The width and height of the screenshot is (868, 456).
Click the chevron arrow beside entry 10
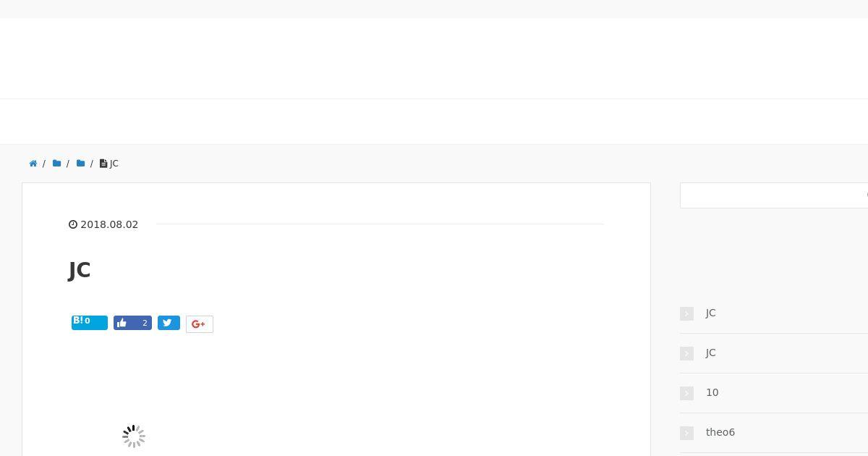coord(686,393)
